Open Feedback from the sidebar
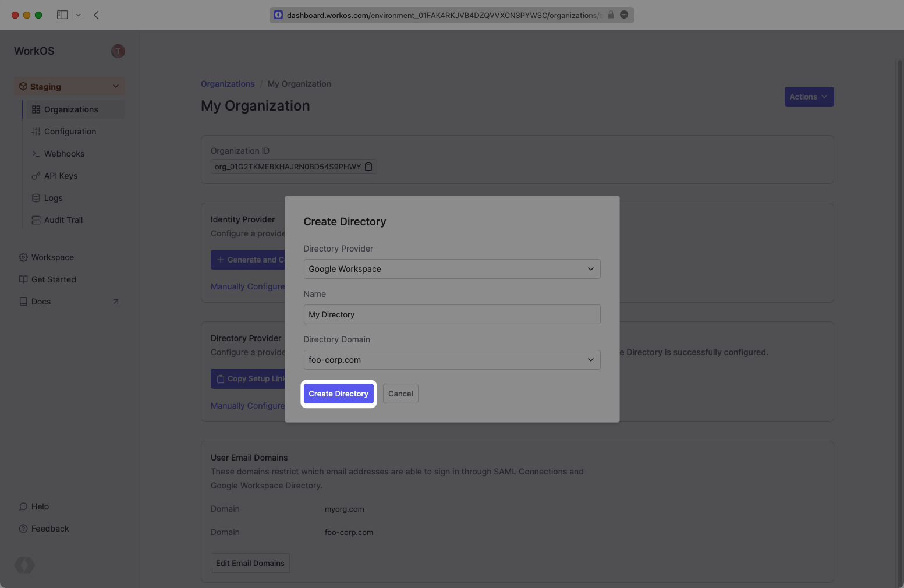The height and width of the screenshot is (588, 904). tap(49, 529)
